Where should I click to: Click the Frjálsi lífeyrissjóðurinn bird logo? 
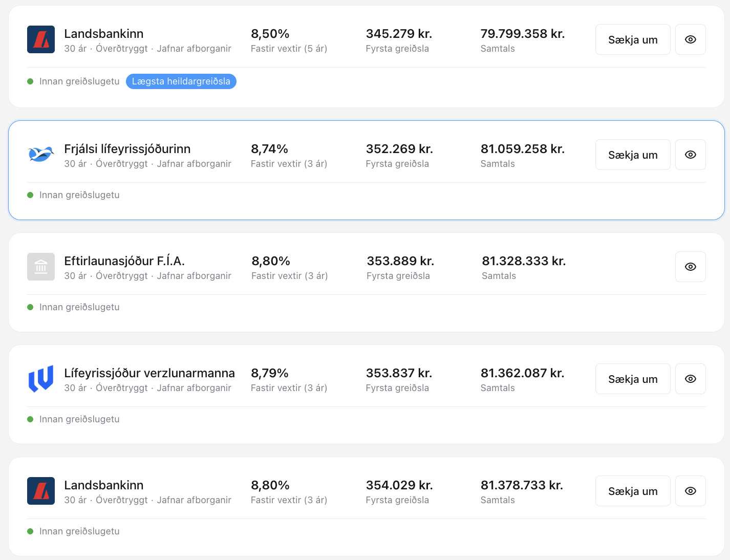(41, 155)
